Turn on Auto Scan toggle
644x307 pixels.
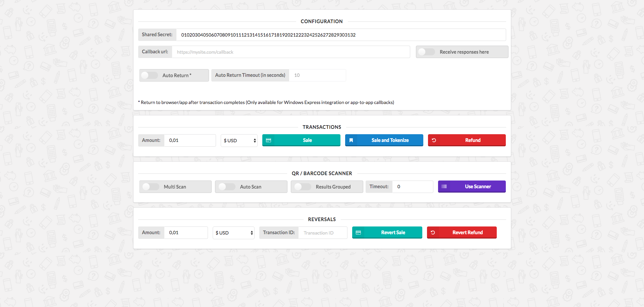[227, 187]
